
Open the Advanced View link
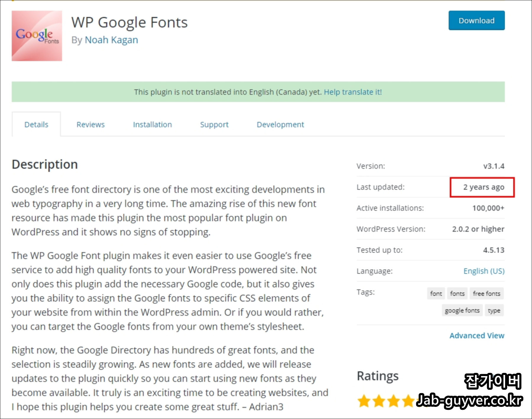[477, 336]
